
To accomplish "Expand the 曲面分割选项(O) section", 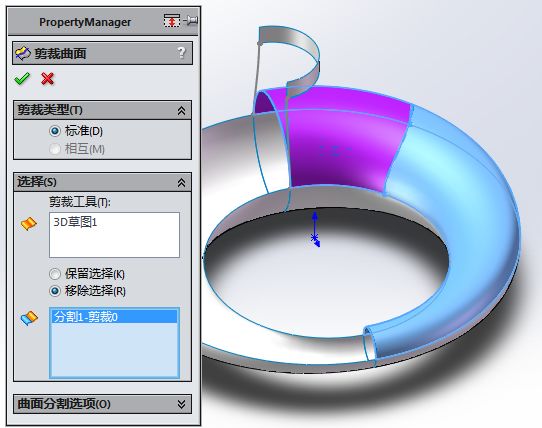I will click(181, 404).
